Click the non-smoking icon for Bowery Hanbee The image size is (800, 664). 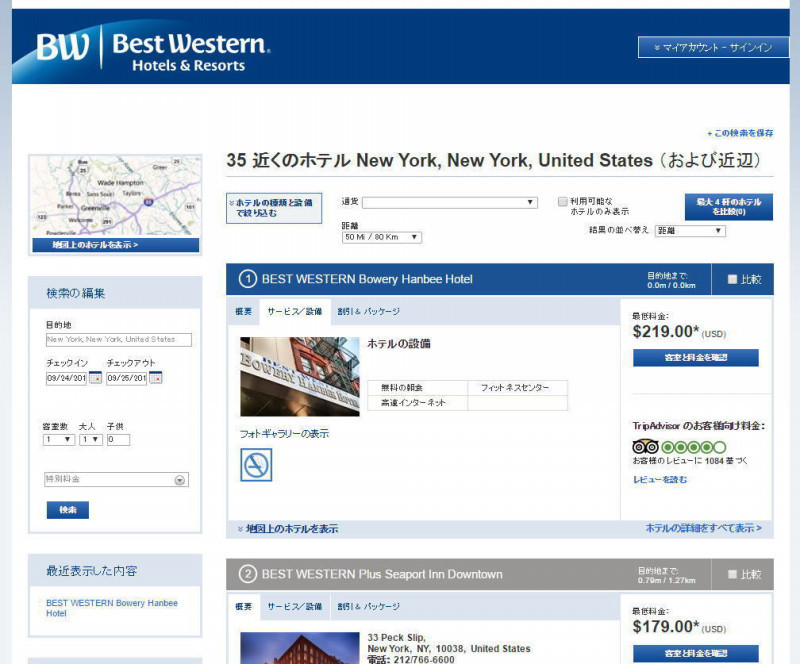pos(256,465)
